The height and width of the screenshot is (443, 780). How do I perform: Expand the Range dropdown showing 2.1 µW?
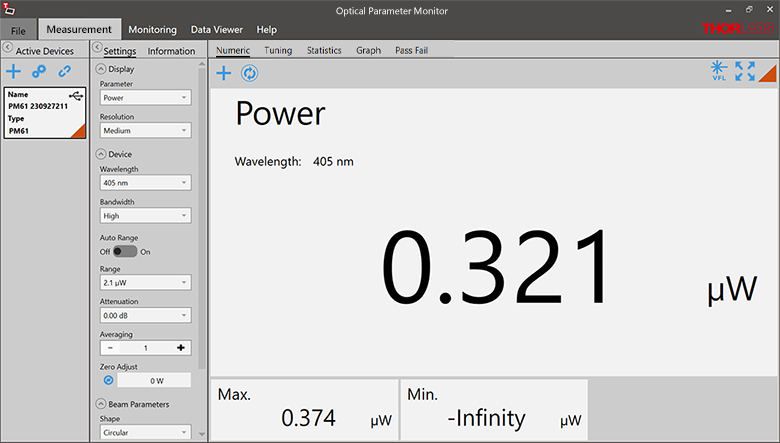click(x=145, y=283)
